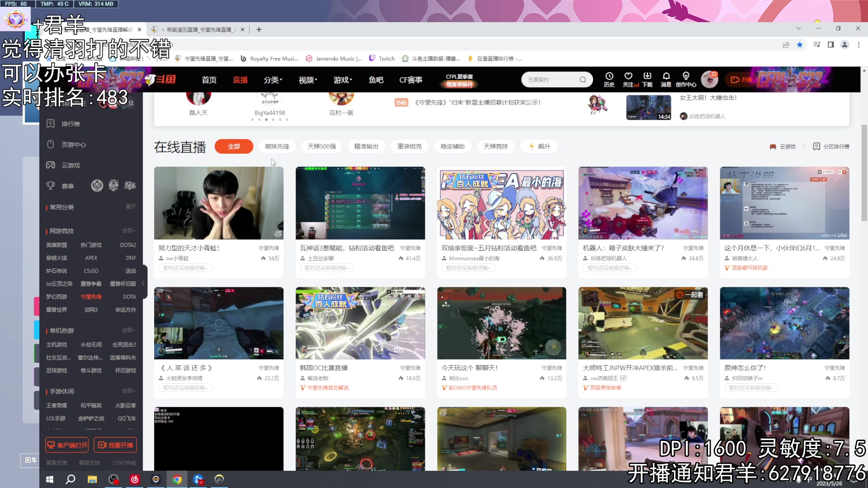Click the 我要开播 button

[115, 445]
